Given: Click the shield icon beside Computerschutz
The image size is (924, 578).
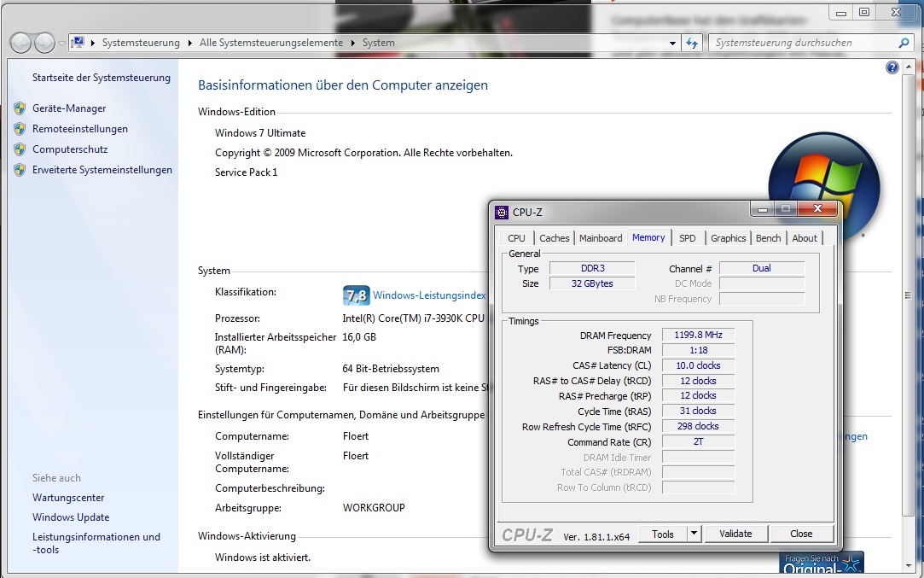Looking at the screenshot, I should (20, 149).
